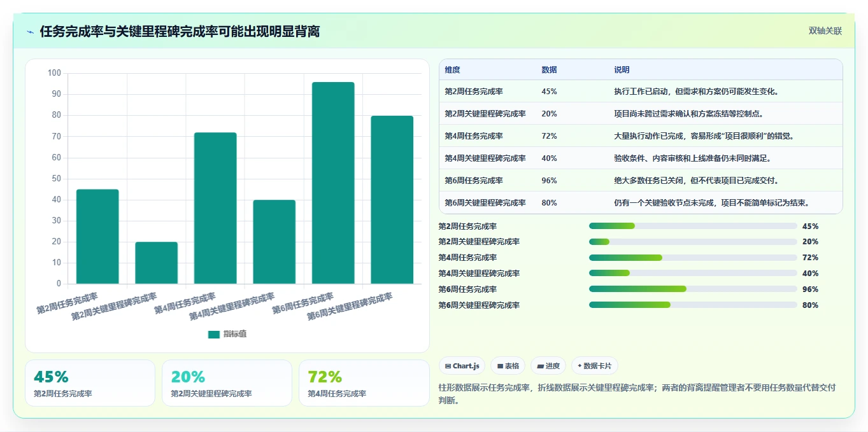The height and width of the screenshot is (432, 868).
Task: Click the 指标值 legend label
Action: click(x=234, y=335)
